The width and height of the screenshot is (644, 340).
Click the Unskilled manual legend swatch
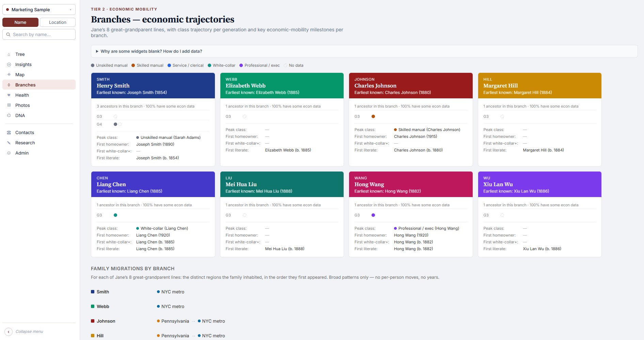pos(93,65)
